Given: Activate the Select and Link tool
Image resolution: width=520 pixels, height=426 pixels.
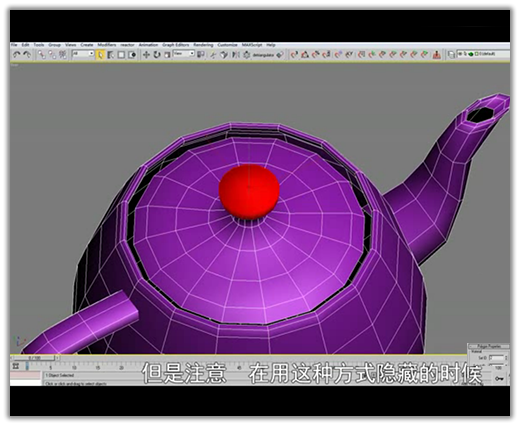Looking at the screenshot, I should 41,54.
